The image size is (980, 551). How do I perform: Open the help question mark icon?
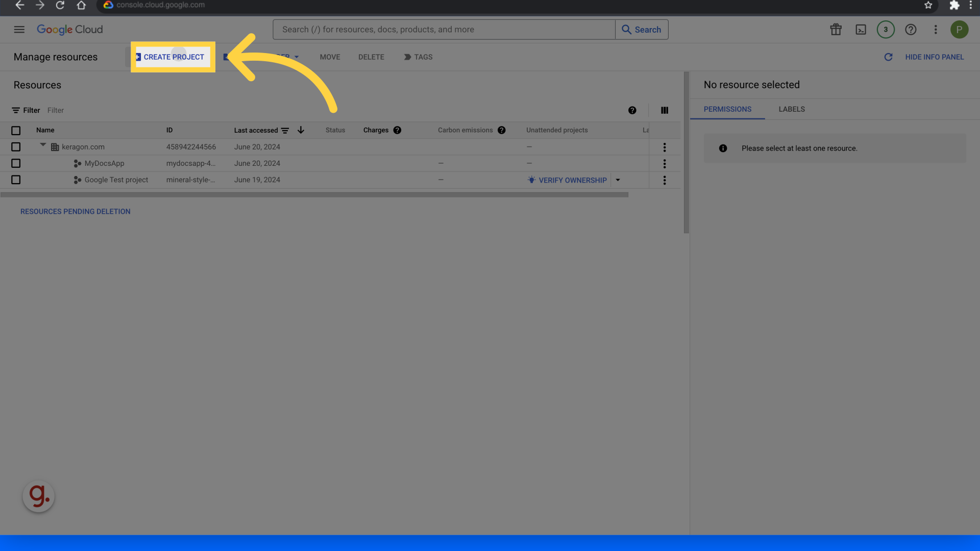click(911, 30)
